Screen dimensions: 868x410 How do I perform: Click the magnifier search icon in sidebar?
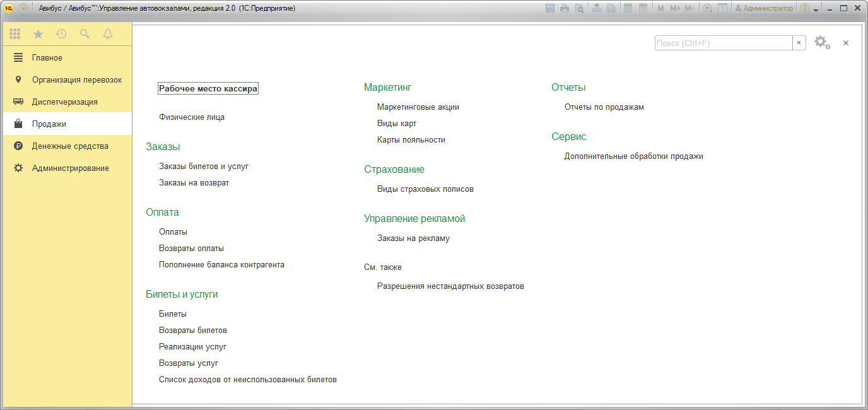[x=85, y=34]
